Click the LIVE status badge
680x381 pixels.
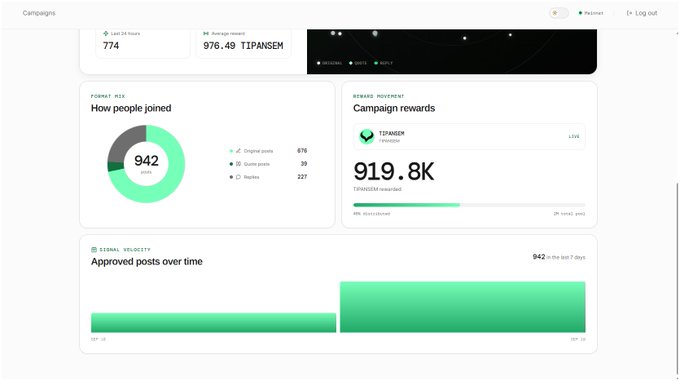(x=574, y=137)
